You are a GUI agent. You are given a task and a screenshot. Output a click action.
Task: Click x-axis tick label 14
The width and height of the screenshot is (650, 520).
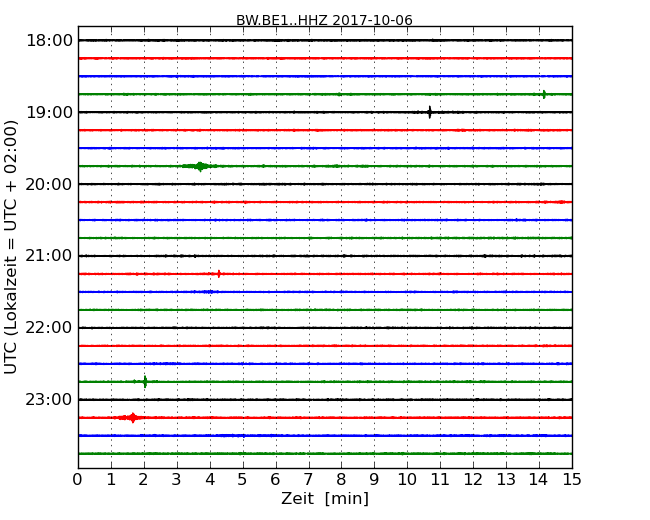tap(539, 479)
